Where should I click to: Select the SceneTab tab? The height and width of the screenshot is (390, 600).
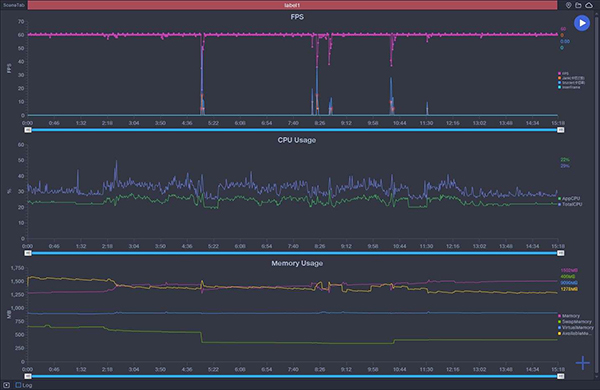(14, 5)
